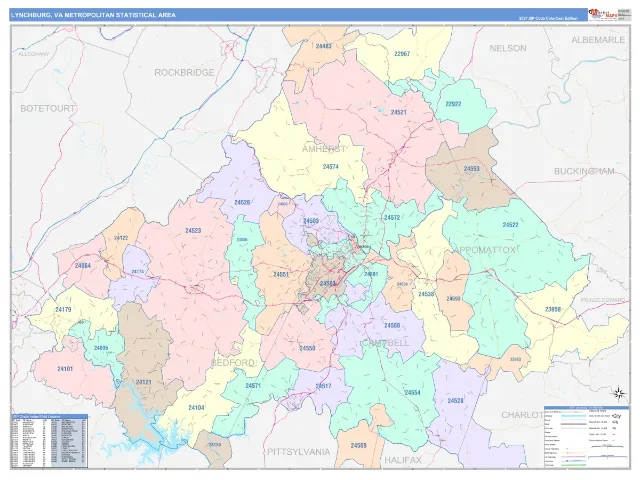Open the map legend box
Image resolution: width=640 pixels, height=480 pixels.
(586, 437)
